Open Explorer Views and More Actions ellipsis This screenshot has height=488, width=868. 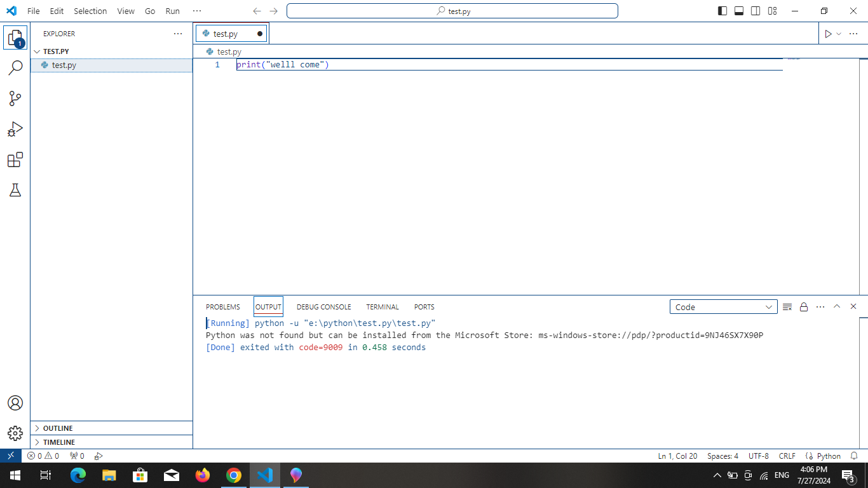(178, 34)
